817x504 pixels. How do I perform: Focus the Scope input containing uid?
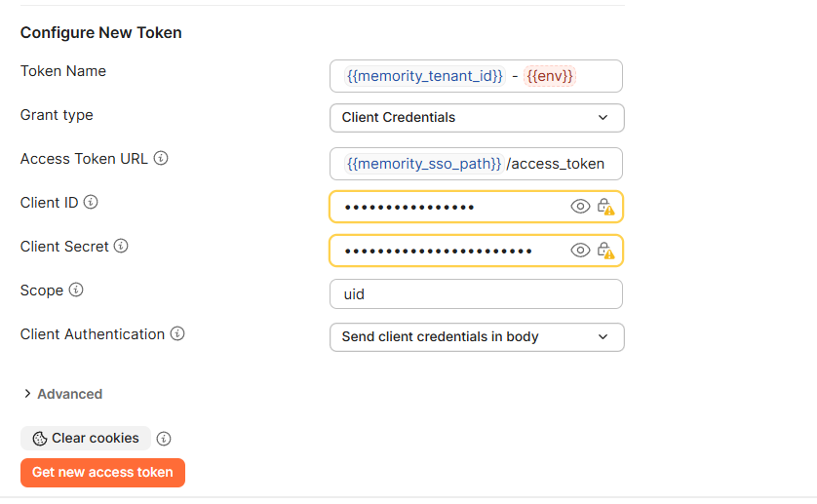476,294
